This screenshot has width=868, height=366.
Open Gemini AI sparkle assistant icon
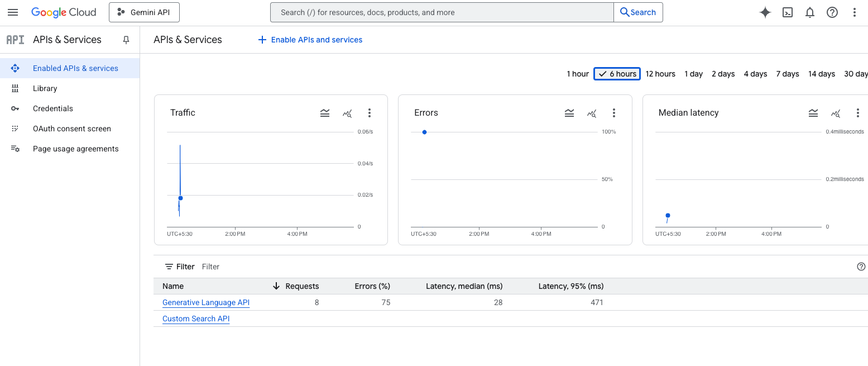765,12
